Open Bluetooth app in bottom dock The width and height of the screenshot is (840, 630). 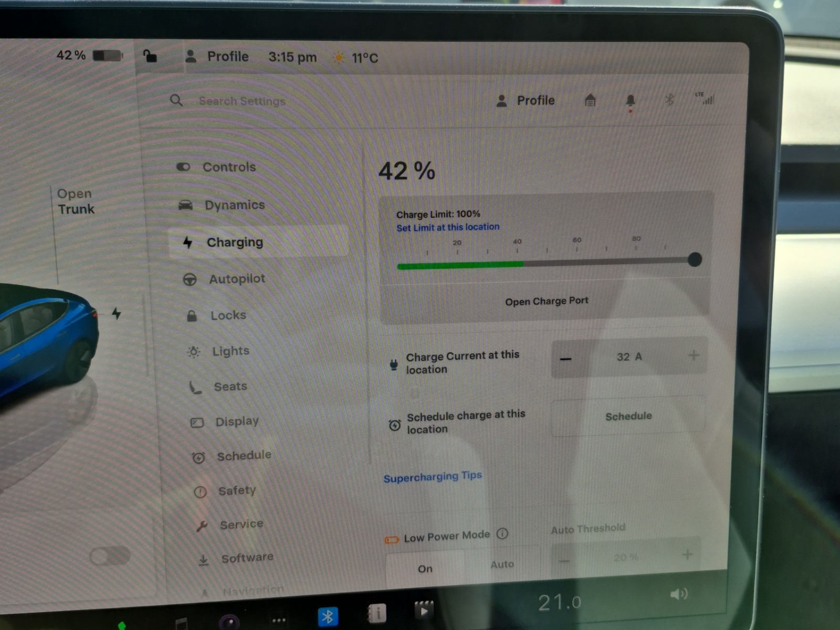(x=328, y=616)
